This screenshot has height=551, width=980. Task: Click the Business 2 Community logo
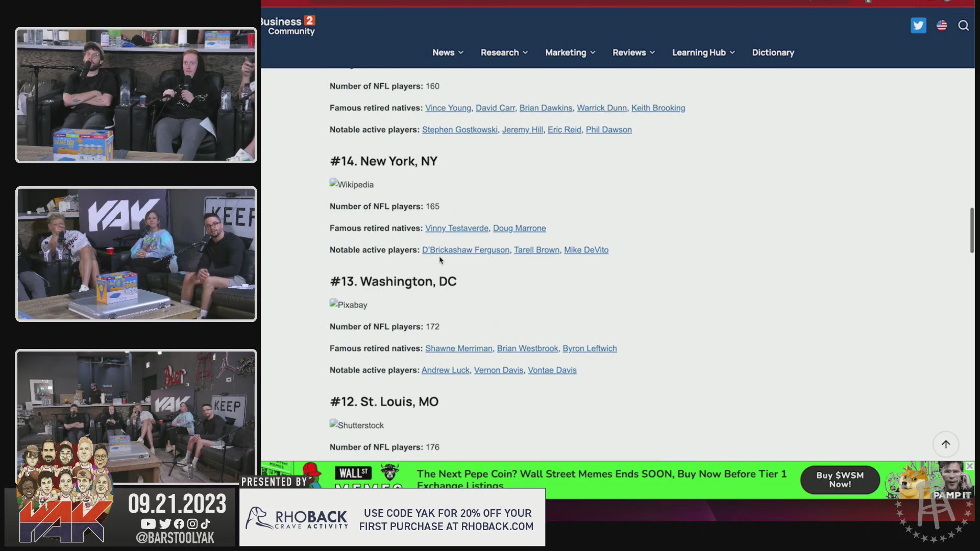(287, 24)
